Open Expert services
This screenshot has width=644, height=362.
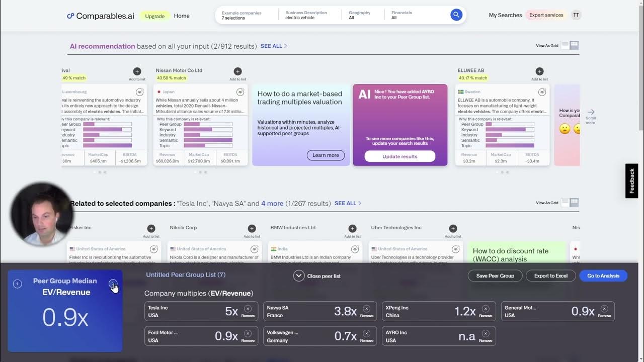tap(546, 15)
